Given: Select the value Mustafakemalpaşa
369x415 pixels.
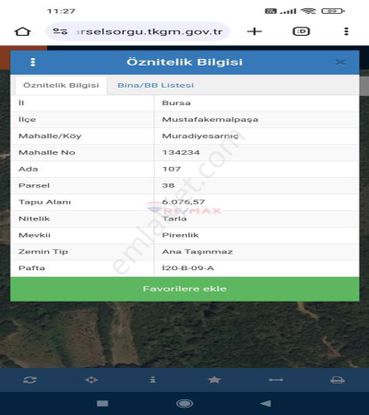Looking at the screenshot, I should pyautogui.click(x=210, y=119).
